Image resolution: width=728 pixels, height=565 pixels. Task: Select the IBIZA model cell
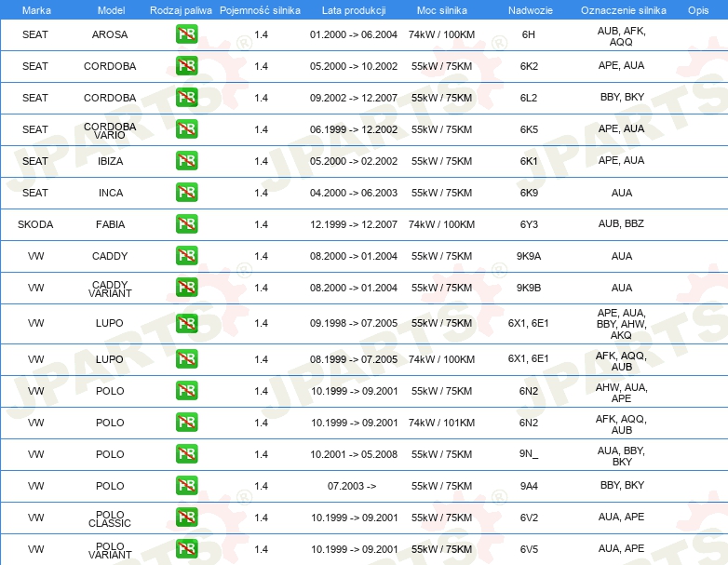(x=110, y=161)
